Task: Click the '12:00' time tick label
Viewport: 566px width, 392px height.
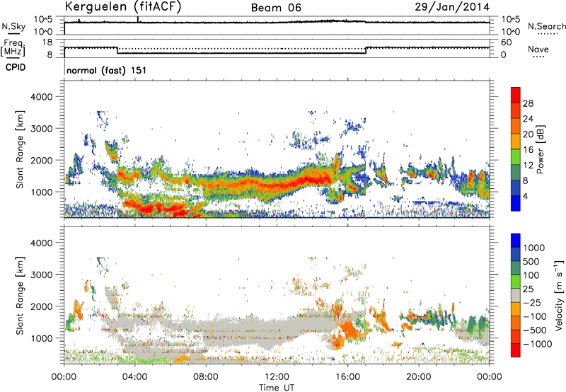Action: [x=277, y=377]
